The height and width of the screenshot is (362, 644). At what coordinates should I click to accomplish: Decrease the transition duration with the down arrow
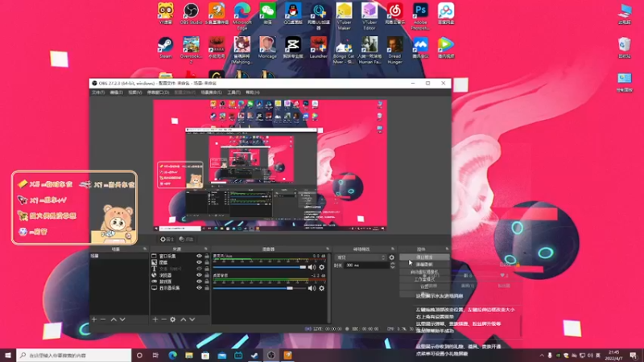coord(392,267)
